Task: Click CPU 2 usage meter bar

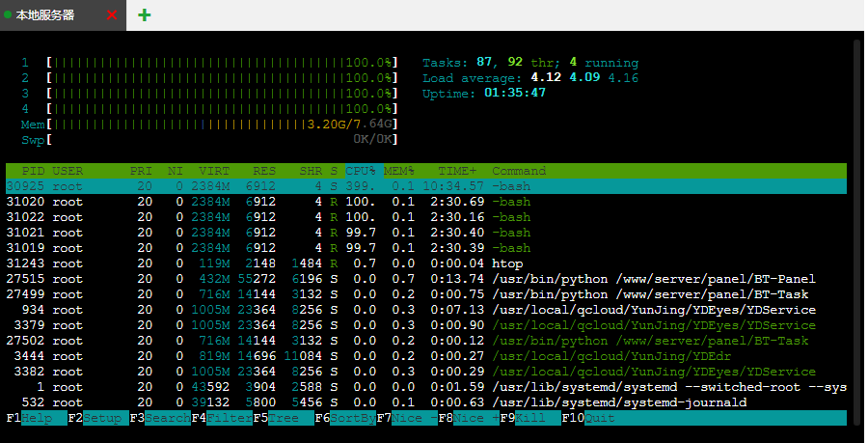Action: point(223,78)
